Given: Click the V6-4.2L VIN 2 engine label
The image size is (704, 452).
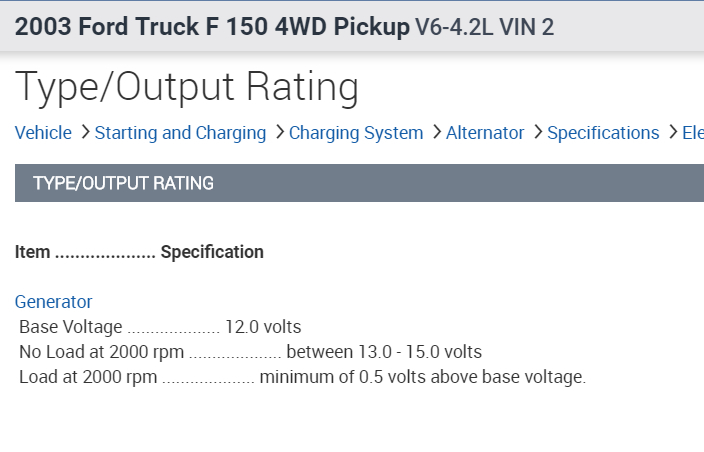Looking at the screenshot, I should pyautogui.click(x=484, y=27).
